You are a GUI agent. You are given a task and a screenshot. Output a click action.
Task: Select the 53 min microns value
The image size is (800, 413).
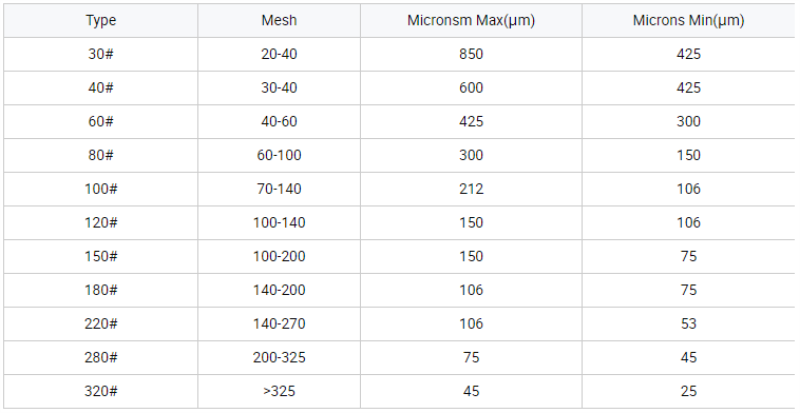688,324
